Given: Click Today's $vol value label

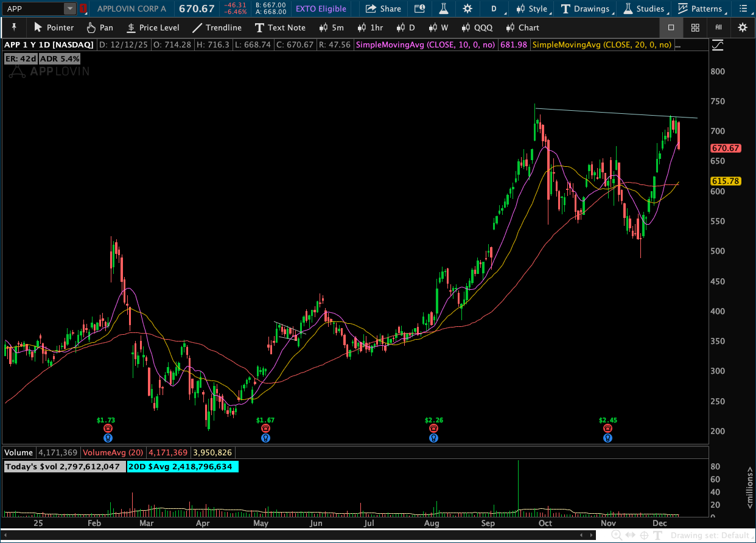Looking at the screenshot, I should point(64,467).
